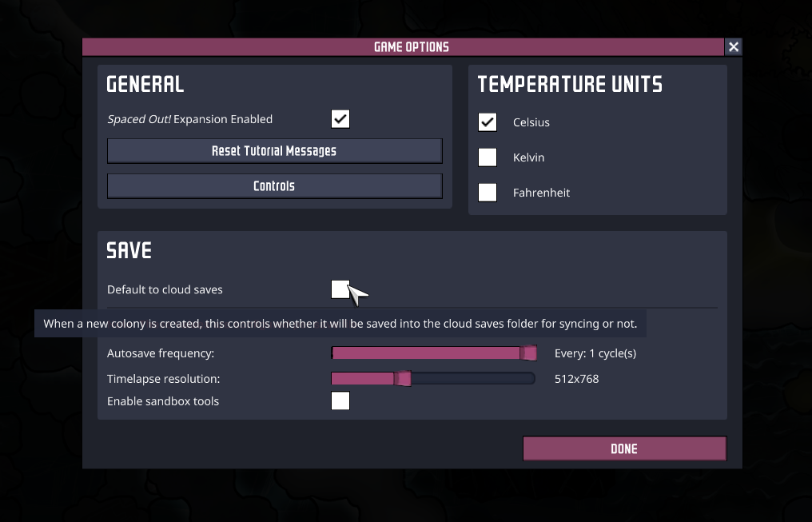Click Reset Tutorial Messages button
This screenshot has width=812, height=522.
pyautogui.click(x=274, y=150)
